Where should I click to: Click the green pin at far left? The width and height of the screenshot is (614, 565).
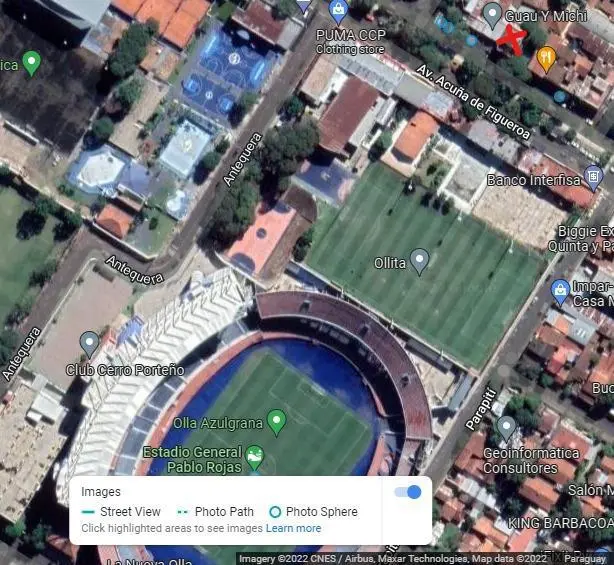coord(32,63)
